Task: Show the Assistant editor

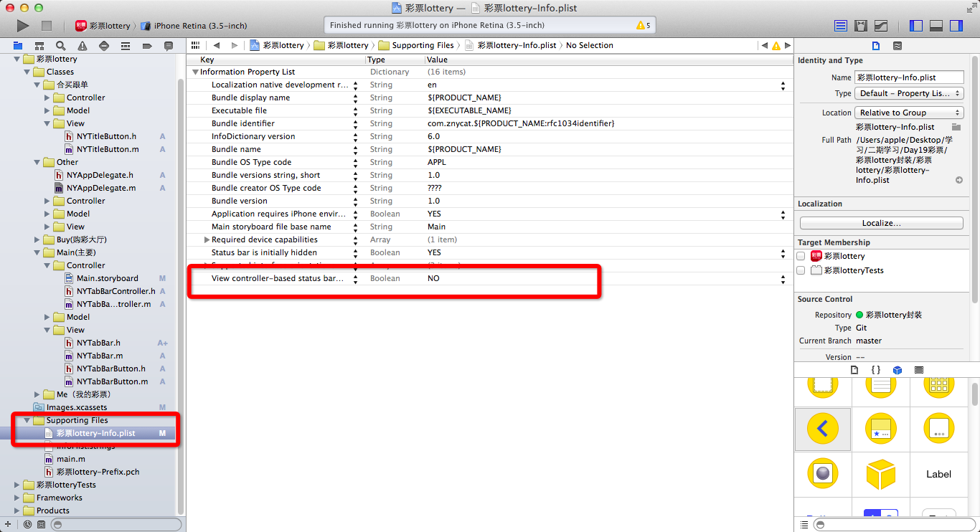Action: point(861,26)
